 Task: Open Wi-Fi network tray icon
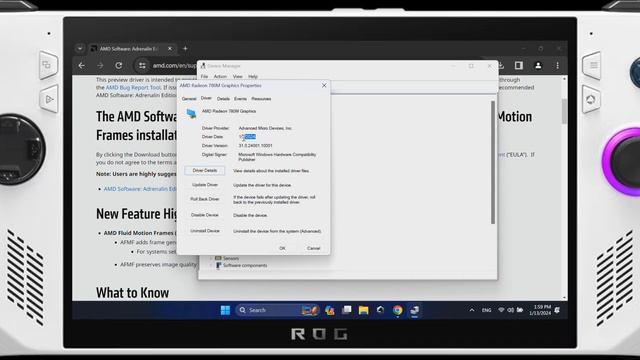pos(501,310)
